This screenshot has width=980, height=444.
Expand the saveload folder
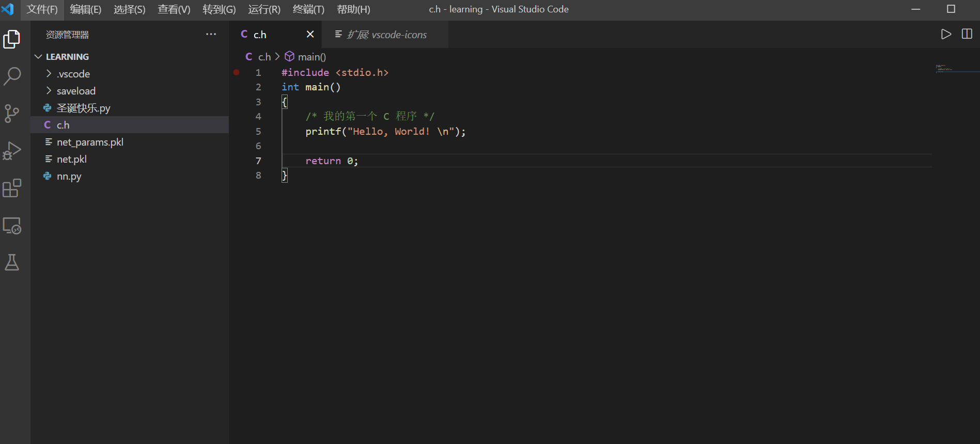tap(49, 91)
